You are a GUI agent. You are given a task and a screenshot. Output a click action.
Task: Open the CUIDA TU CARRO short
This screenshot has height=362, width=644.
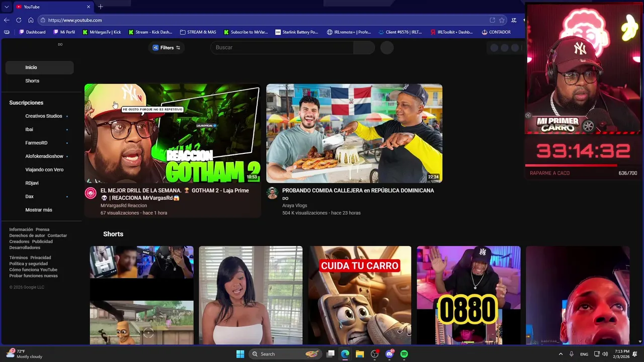360,295
